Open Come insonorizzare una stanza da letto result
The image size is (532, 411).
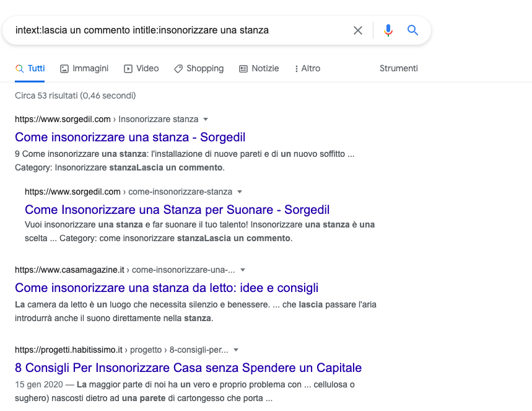tap(167, 288)
